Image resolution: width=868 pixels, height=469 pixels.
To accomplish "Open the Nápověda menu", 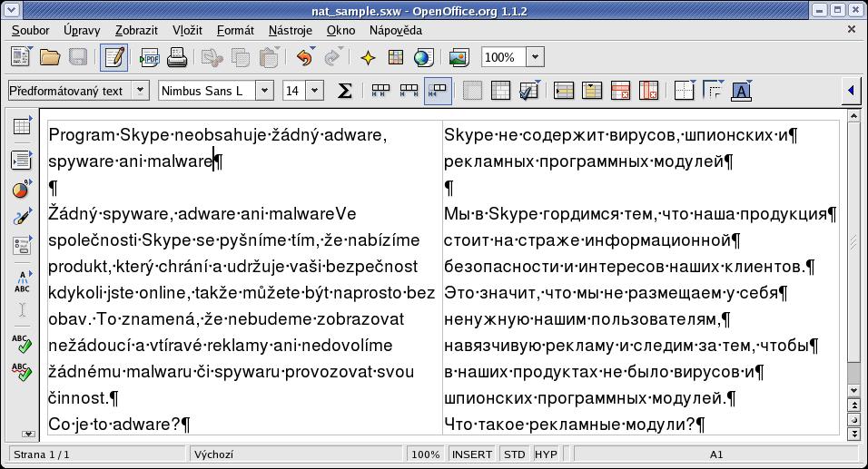I will (395, 31).
